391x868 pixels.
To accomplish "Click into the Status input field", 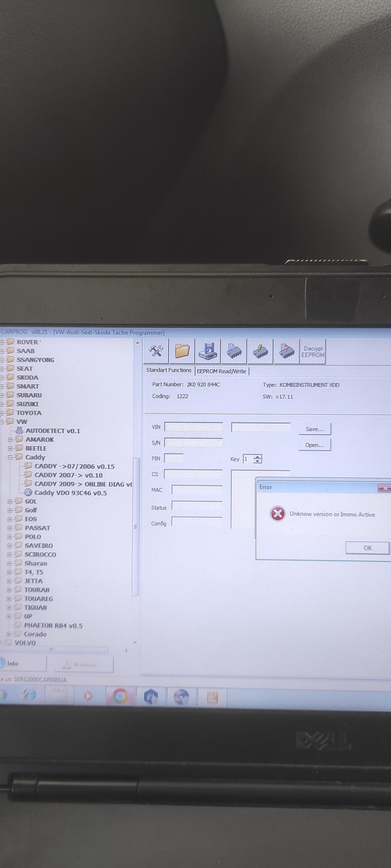I will pos(197,506).
